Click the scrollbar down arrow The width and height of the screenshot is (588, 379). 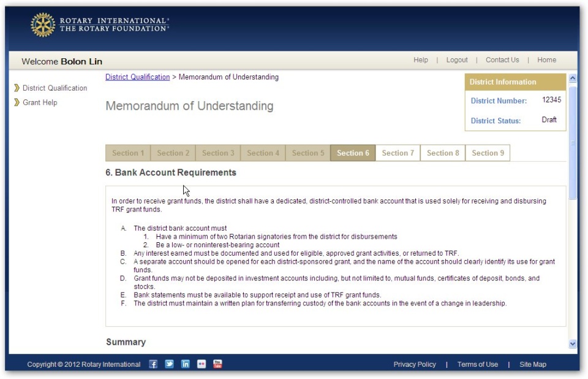572,343
